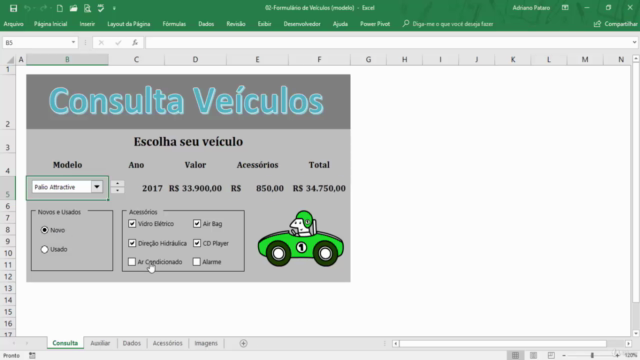Switch to the Acessórios sheet tab

[x=167, y=343]
